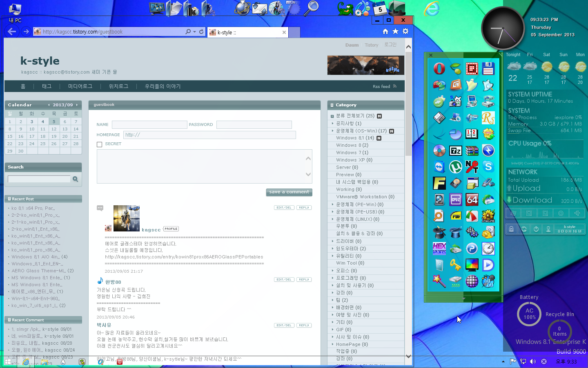Open the kagscc PROFILE button
The width and height of the screenshot is (588, 368).
tap(171, 229)
